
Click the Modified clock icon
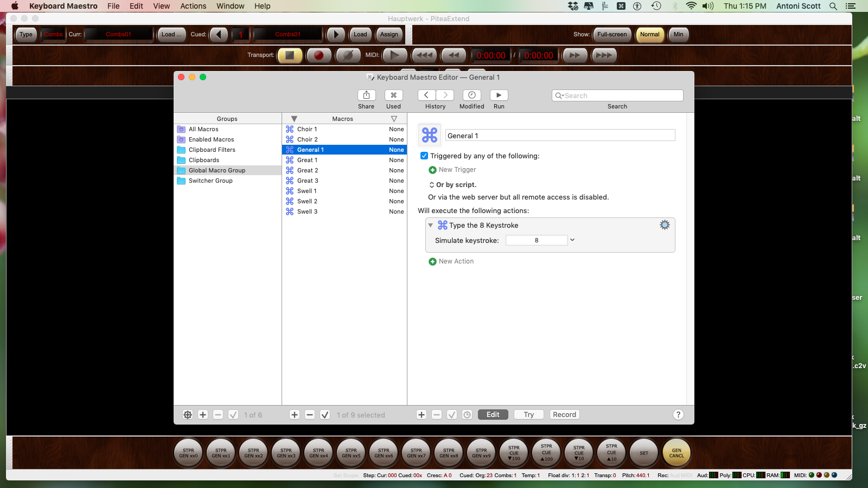pyautogui.click(x=472, y=95)
